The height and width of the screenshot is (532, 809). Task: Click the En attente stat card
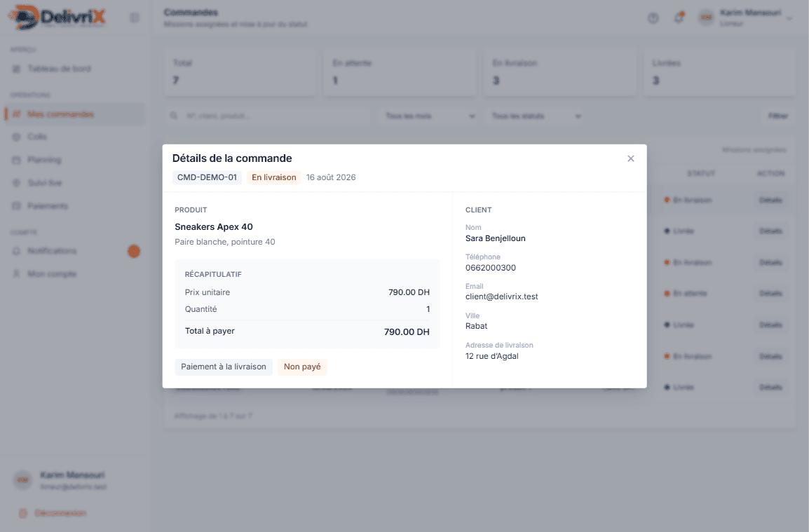click(x=400, y=72)
